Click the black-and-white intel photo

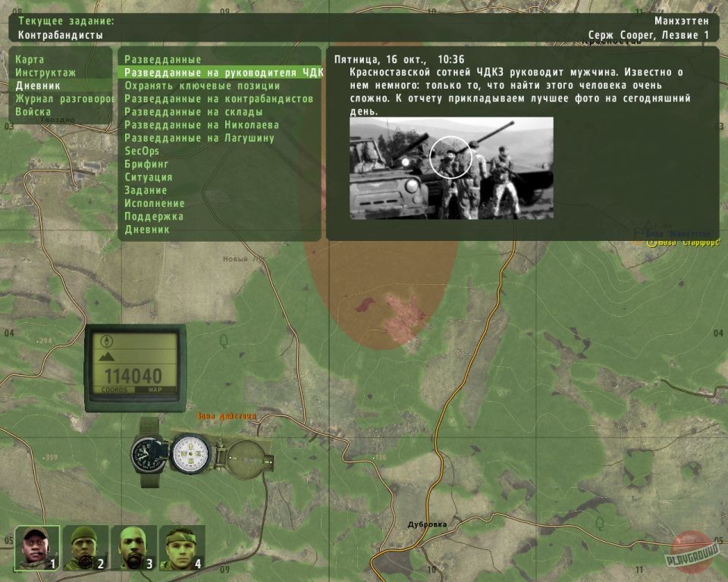coord(451,167)
